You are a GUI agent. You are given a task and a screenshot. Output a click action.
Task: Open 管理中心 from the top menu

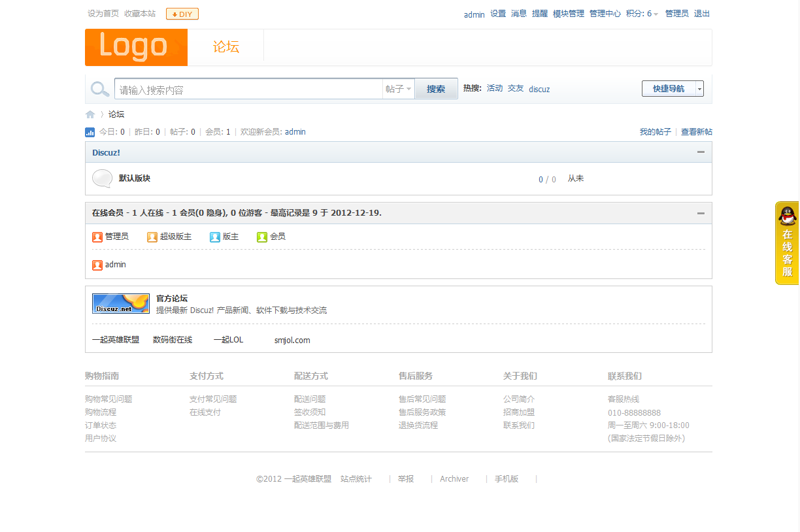pyautogui.click(x=605, y=13)
